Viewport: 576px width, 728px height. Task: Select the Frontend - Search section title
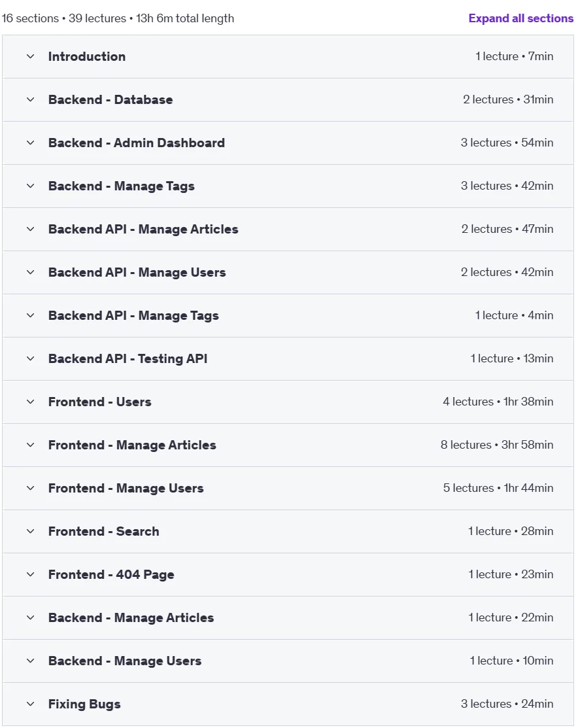click(103, 532)
